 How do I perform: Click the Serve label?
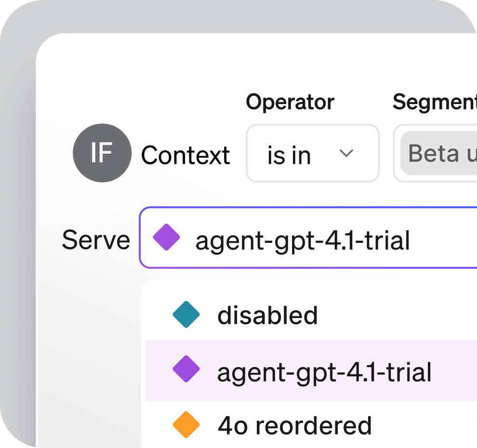[96, 239]
